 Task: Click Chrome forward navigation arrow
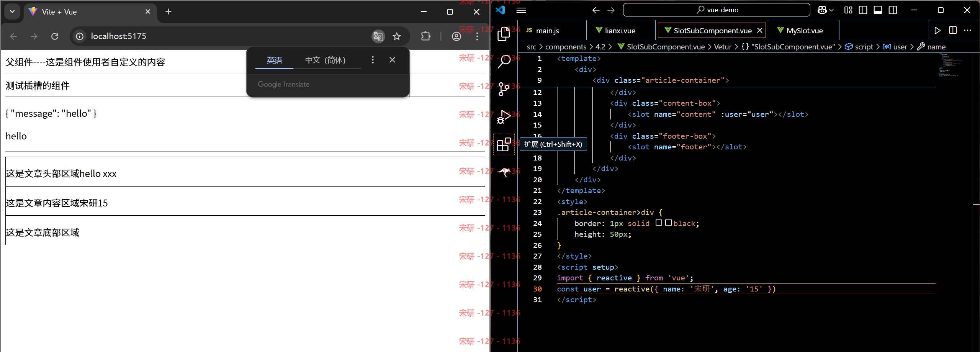pyautogui.click(x=34, y=36)
